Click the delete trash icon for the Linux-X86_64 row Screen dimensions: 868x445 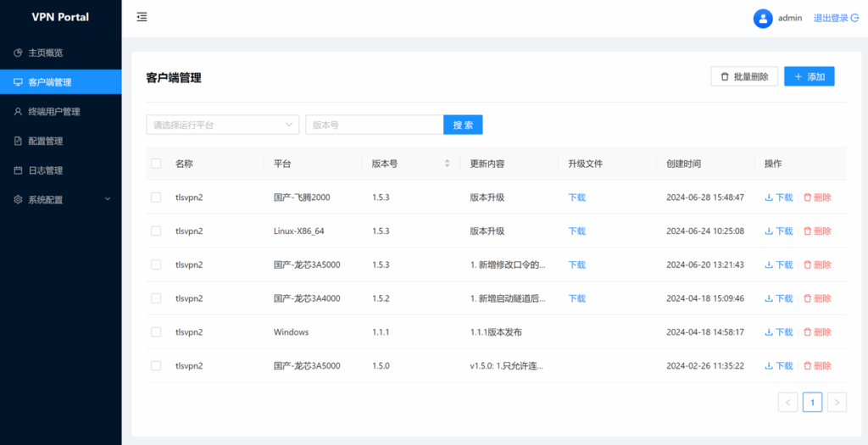pos(808,231)
